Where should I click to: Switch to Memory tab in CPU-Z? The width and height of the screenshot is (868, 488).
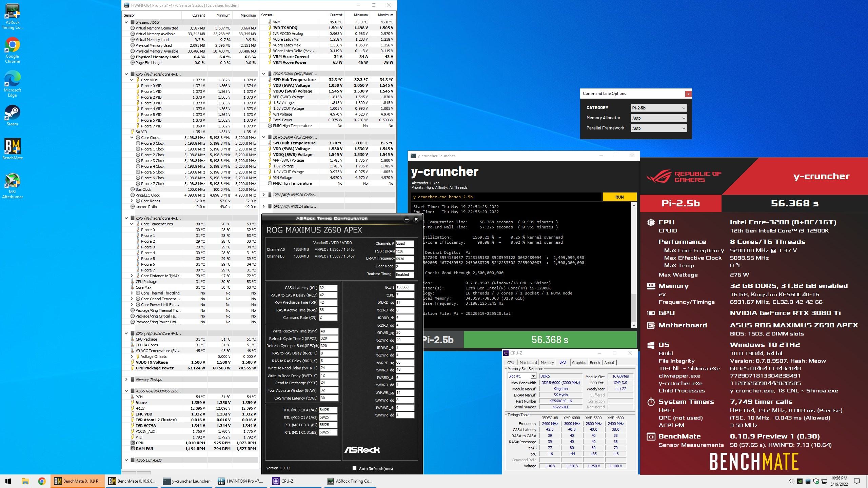point(547,363)
